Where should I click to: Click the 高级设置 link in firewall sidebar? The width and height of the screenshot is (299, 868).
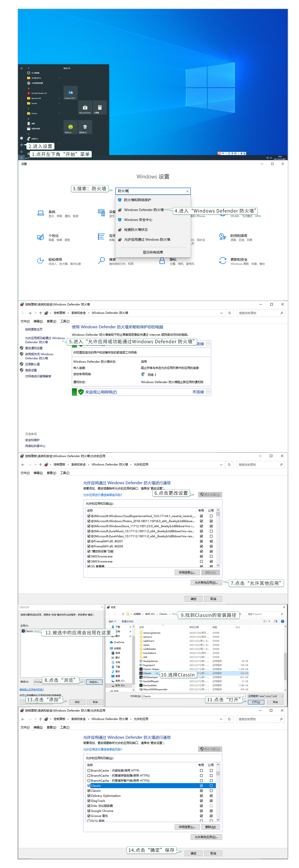coord(31,370)
